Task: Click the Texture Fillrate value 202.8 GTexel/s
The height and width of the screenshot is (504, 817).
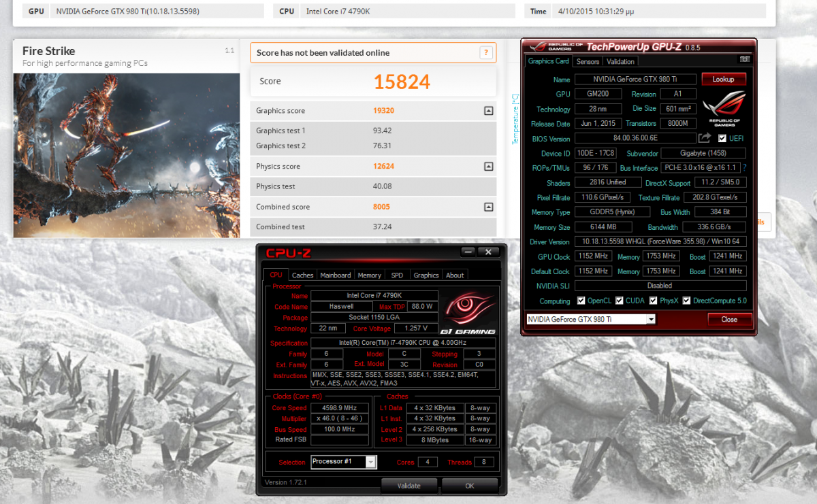Action: 714,197
